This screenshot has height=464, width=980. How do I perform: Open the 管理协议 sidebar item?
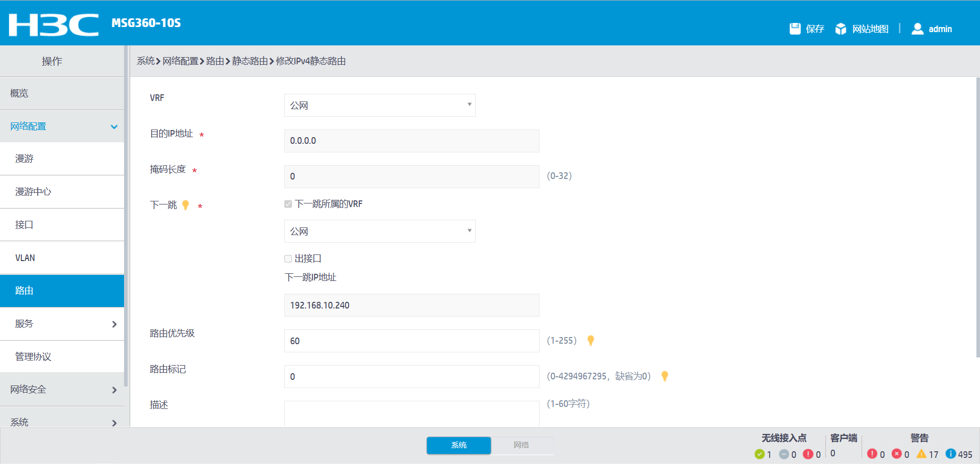click(x=62, y=357)
